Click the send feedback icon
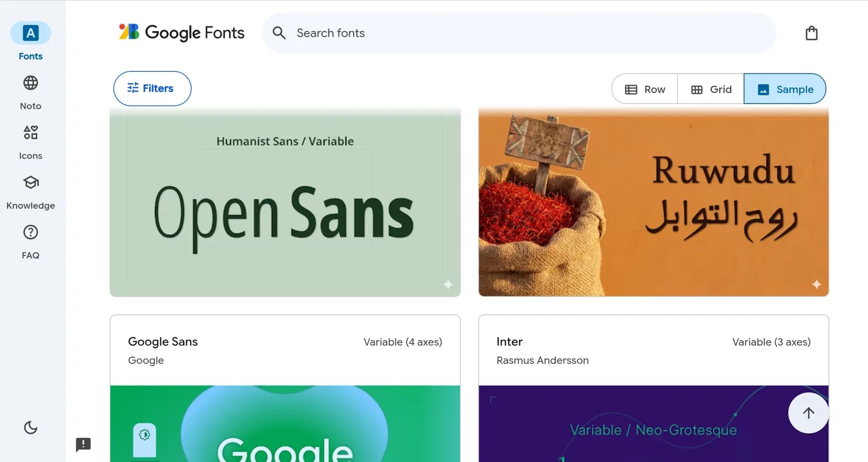This screenshot has height=462, width=868. coord(83,445)
